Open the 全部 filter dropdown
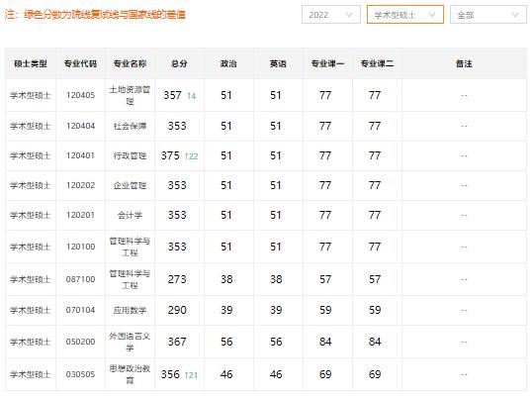This screenshot has height=398, width=532. (x=488, y=15)
